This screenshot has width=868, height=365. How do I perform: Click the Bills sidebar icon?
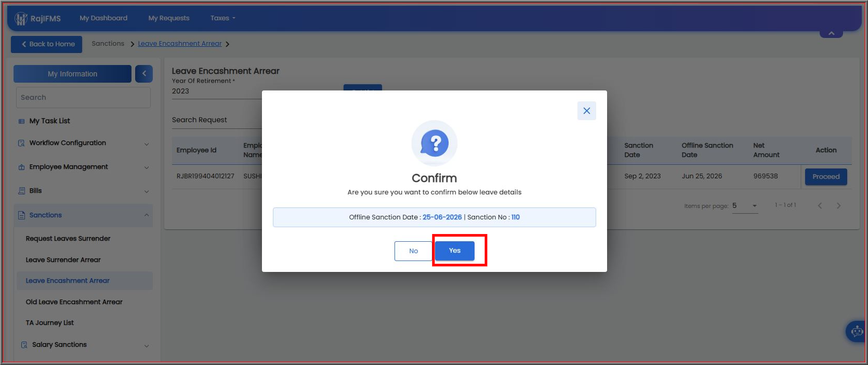21,191
